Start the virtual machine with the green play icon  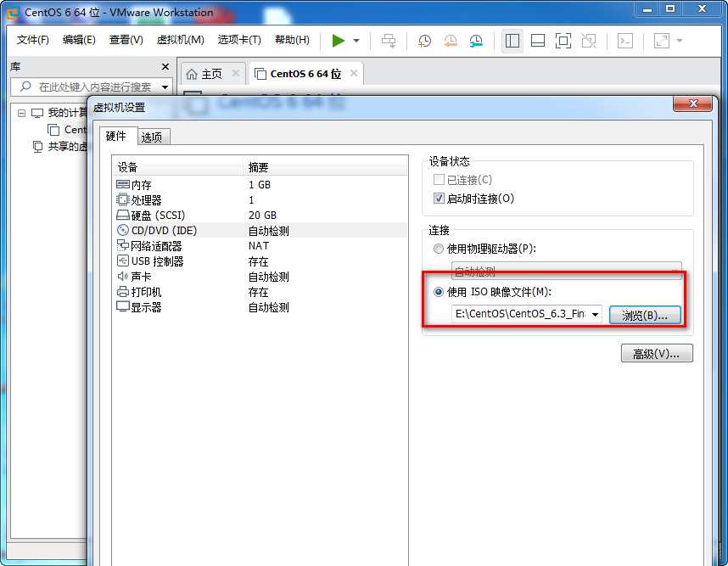339,41
